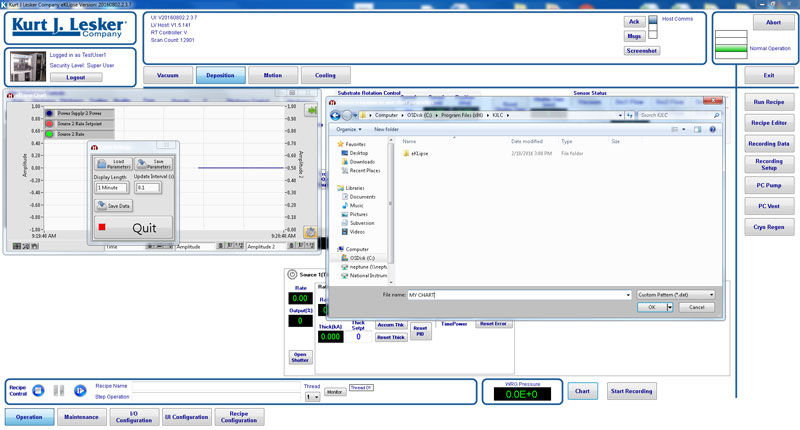The image size is (800, 430).
Task: Open the File name history dropdown
Action: pos(628,295)
